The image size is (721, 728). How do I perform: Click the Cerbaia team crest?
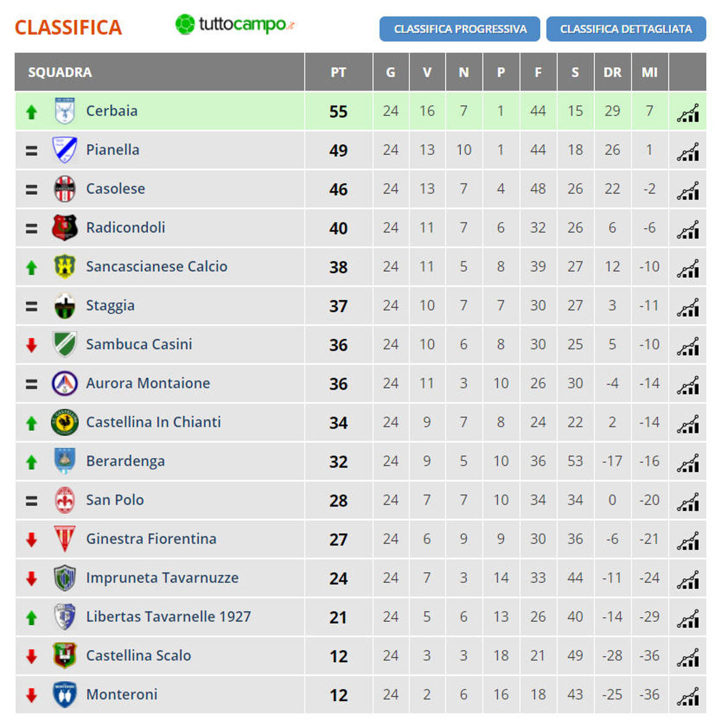(65, 111)
